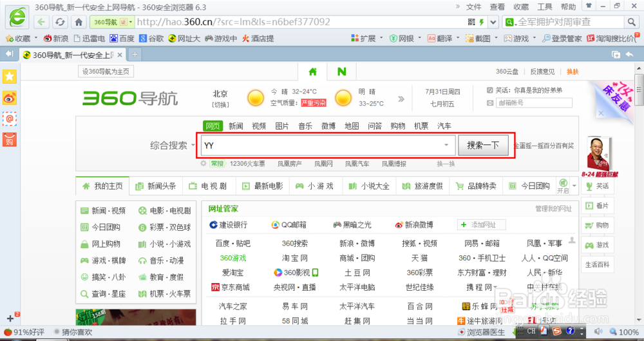Select the 新闻 search tab
The height and width of the screenshot is (341, 644).
pos(236,126)
